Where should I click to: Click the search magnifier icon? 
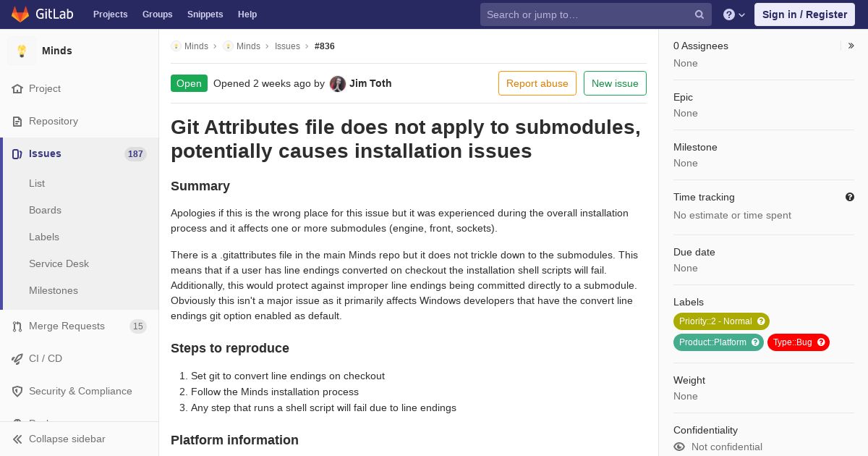(x=699, y=14)
